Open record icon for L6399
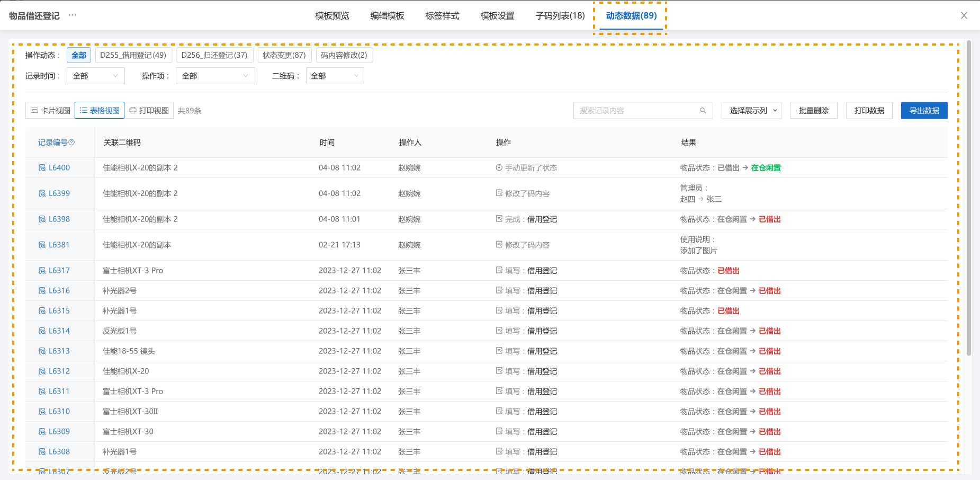 [x=42, y=193]
